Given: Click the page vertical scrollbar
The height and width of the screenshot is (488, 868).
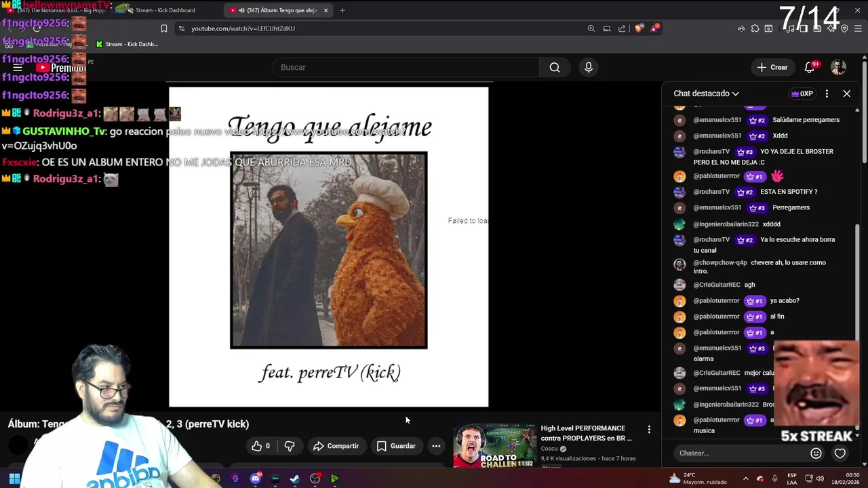Looking at the screenshot, I should point(865,112).
